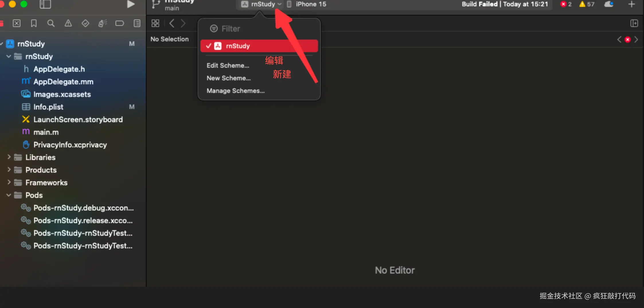Click the Run (play) button
The width and height of the screenshot is (644, 308).
coord(131,4)
